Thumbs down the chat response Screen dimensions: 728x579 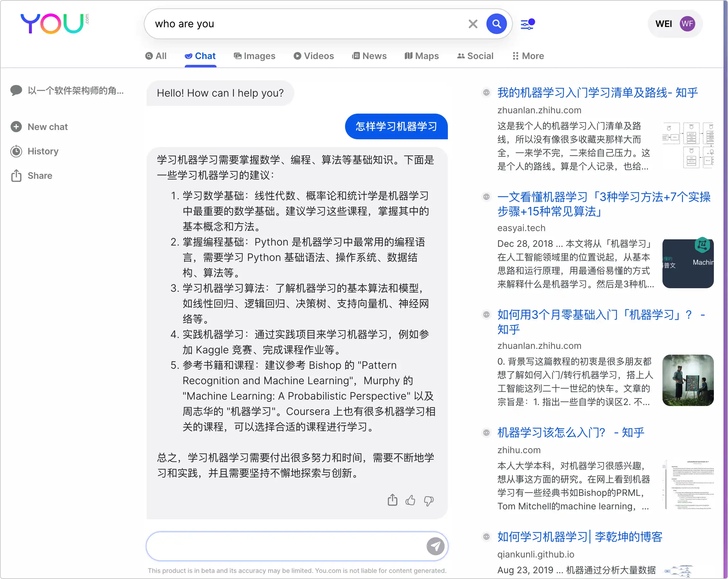(429, 500)
